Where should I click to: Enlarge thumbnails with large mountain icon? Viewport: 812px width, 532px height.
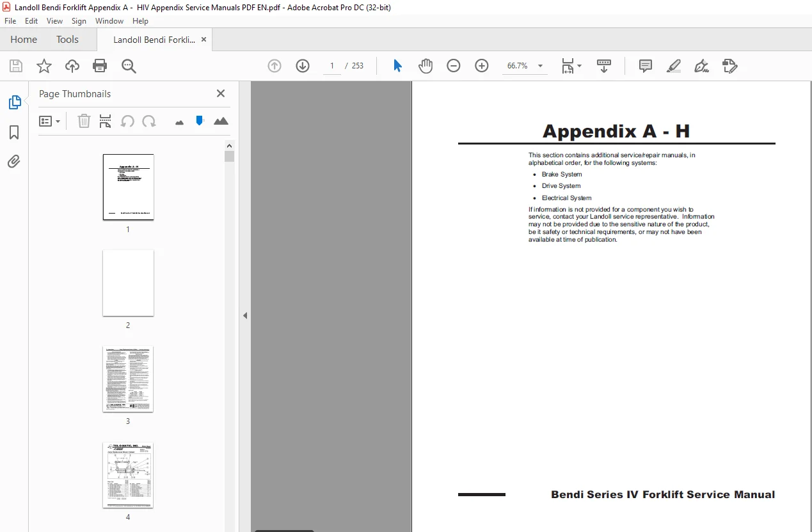click(221, 121)
